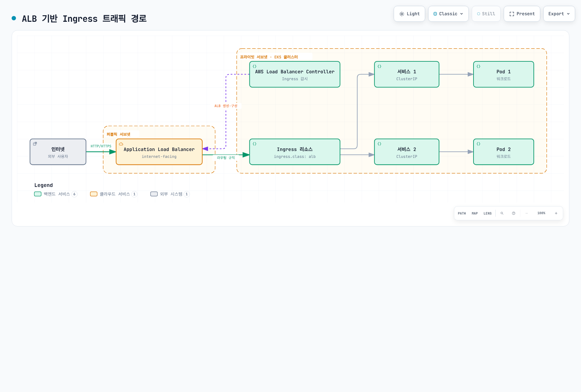Click the teal dot beside the diagram title
Image resolution: width=581 pixels, height=392 pixels.
[x=14, y=18]
